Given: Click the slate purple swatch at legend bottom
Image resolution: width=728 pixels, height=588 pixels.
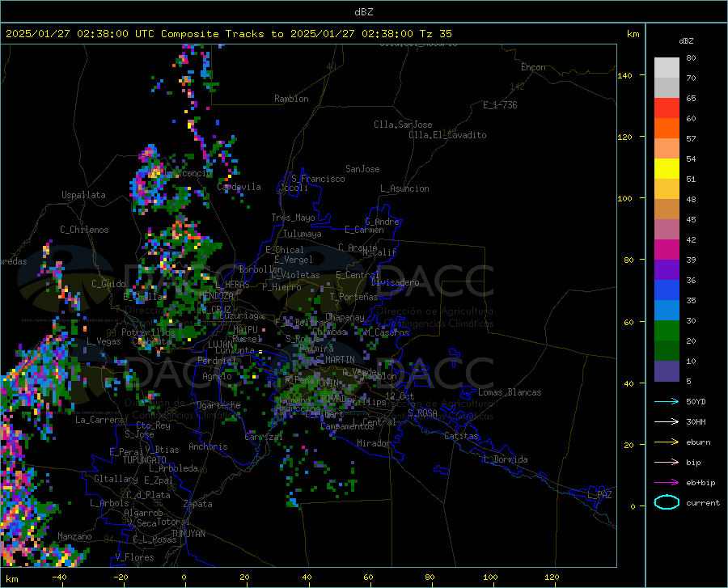Looking at the screenshot, I should 667,371.
